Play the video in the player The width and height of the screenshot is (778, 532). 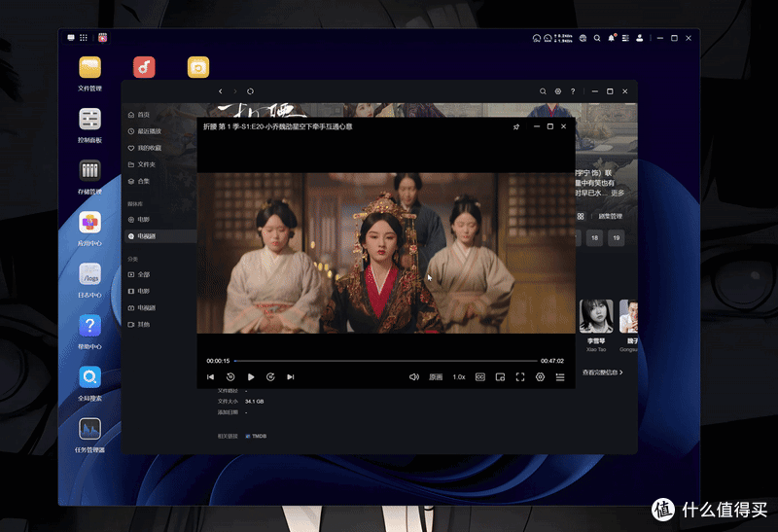pyautogui.click(x=251, y=377)
